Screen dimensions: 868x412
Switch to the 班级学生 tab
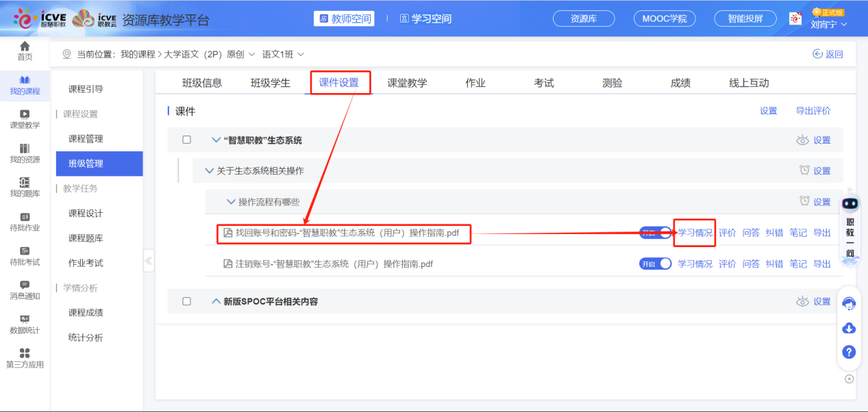click(x=270, y=82)
